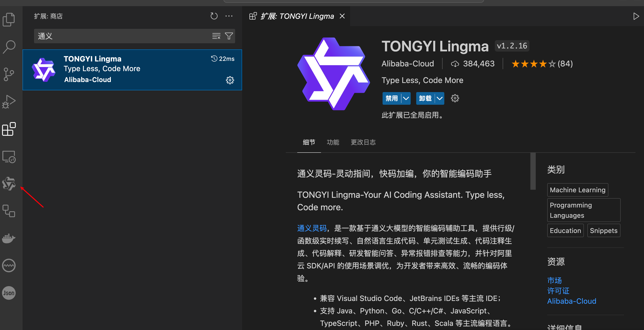
Task: Open more actions menu in extensions panel
Action: 229,16
